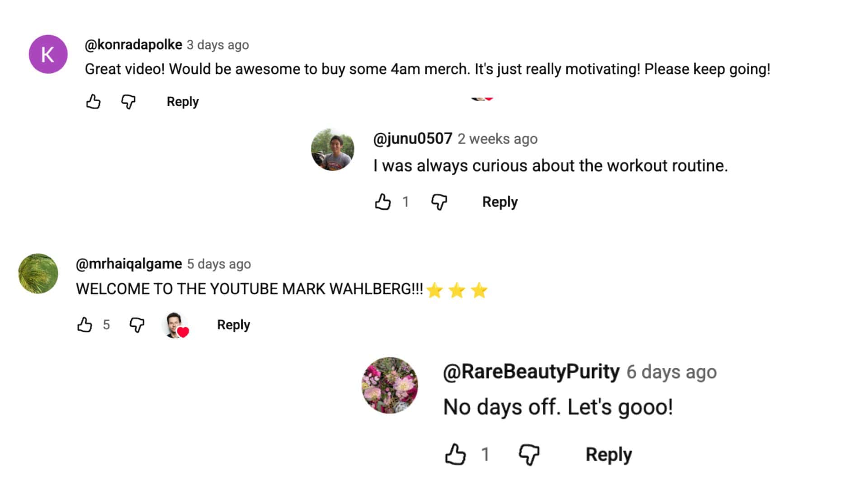Like the @konradapolke comment
Screen dimensions: 868x488
(x=93, y=102)
